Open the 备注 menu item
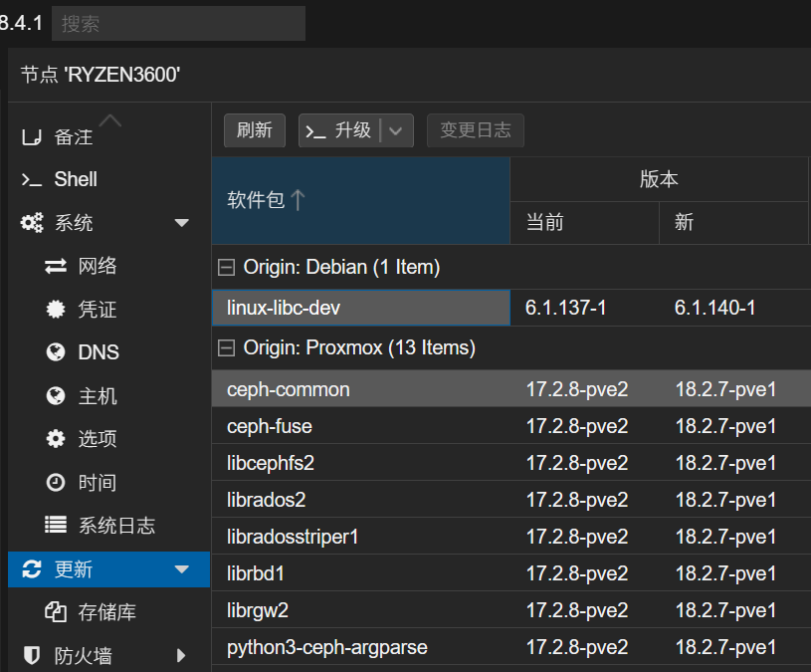 [x=109, y=137]
